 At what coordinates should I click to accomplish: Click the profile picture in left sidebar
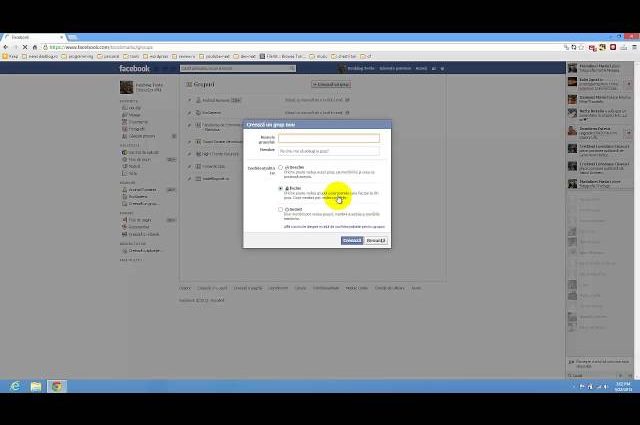pos(127,87)
